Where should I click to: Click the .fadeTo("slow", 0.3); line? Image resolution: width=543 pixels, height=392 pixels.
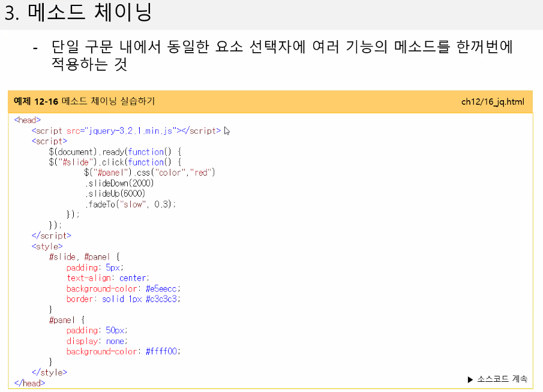[131, 204]
